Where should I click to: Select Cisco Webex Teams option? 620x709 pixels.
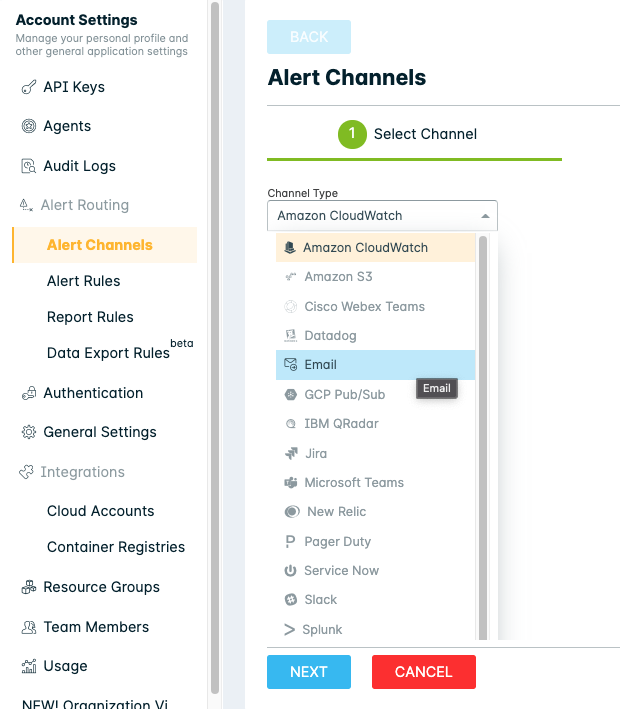[375, 307]
